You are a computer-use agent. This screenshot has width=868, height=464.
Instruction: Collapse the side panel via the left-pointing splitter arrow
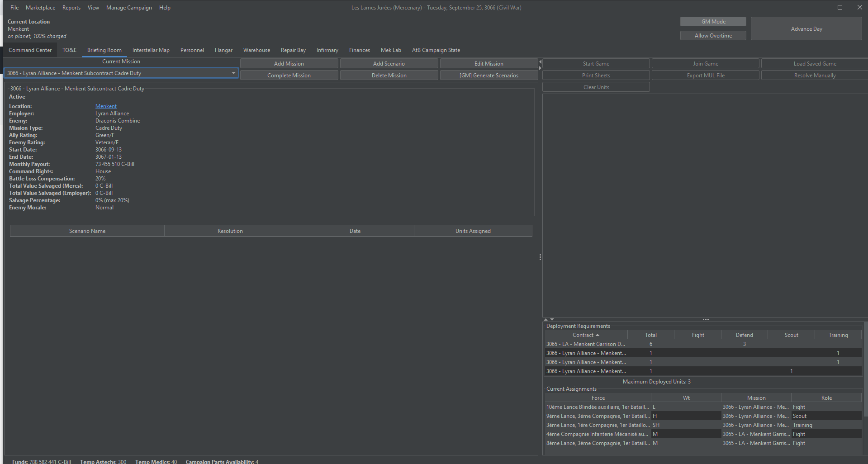[x=540, y=62]
